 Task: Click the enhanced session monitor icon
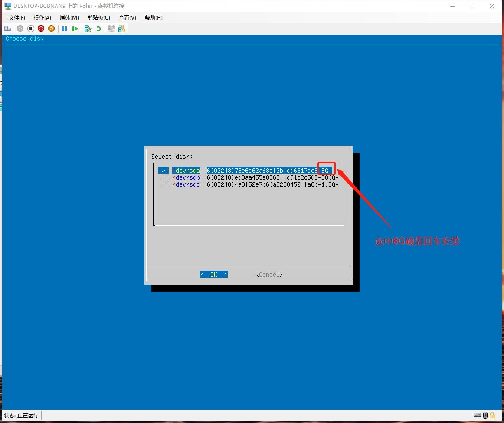coord(111,29)
